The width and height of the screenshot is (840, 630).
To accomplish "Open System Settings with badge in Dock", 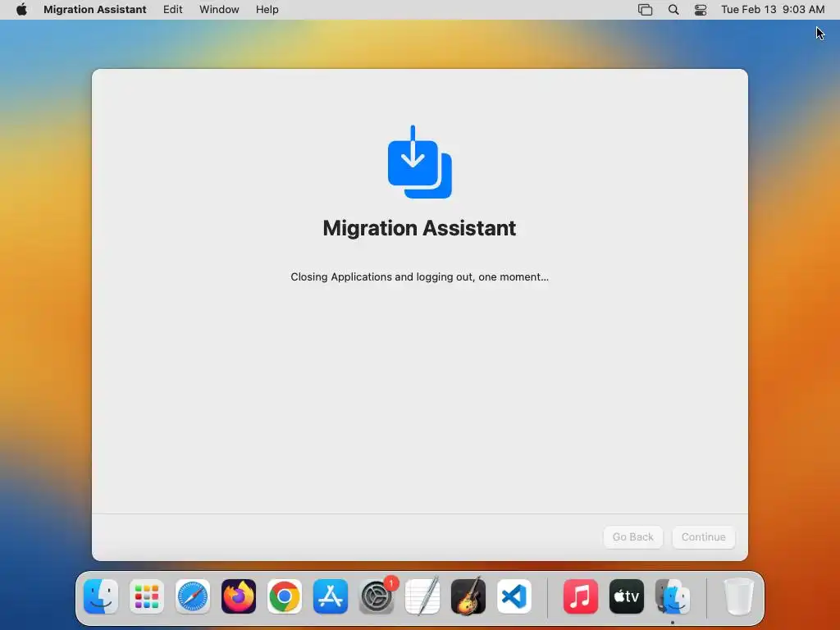I will click(377, 596).
